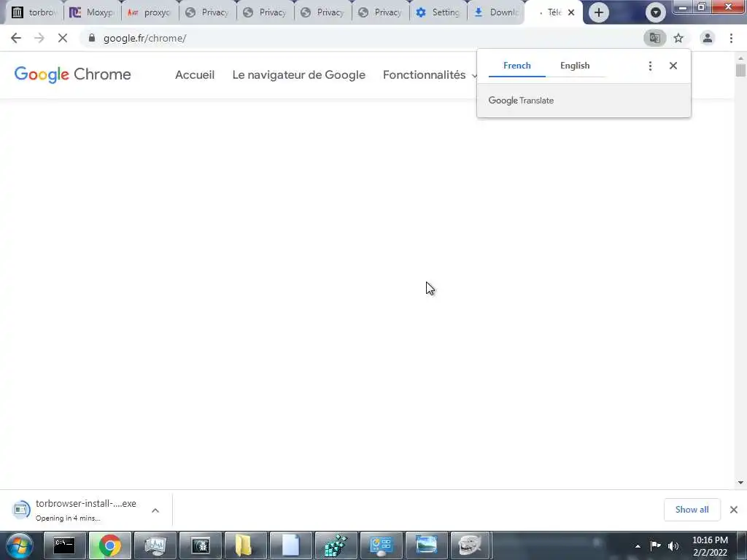The image size is (747, 560).
Task: Open the volume speaker icon
Action: [x=673, y=545]
